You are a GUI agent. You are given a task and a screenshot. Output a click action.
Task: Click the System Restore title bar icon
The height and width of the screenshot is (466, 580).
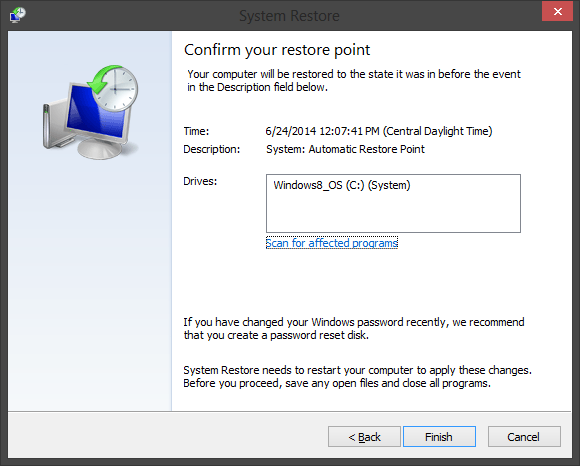pos(17,15)
